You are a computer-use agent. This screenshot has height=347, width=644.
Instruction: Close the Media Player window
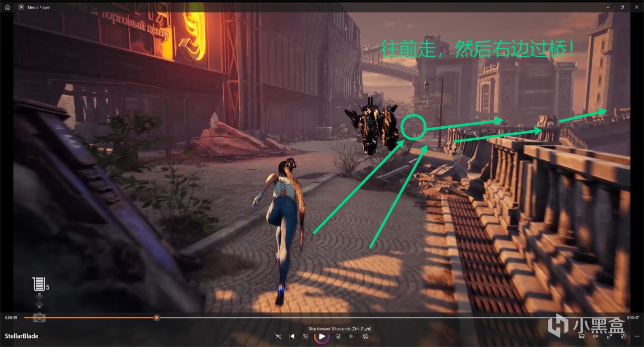click(636, 7)
